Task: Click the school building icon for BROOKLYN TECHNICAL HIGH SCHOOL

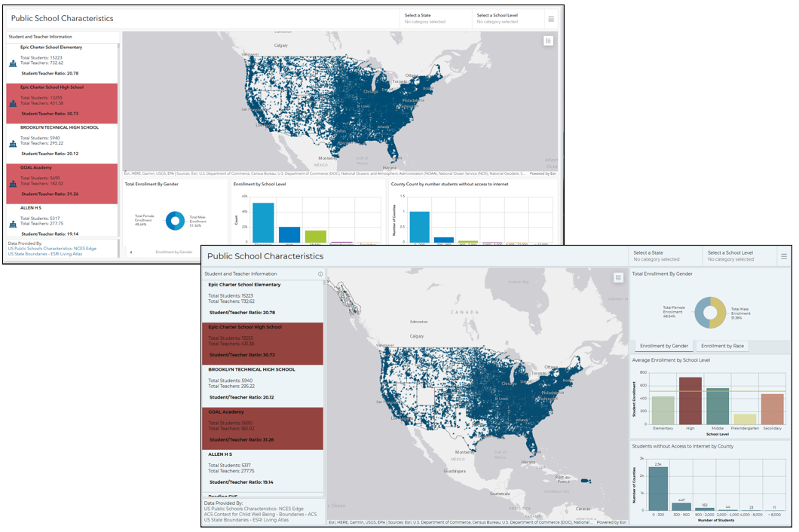Action: pos(13,144)
